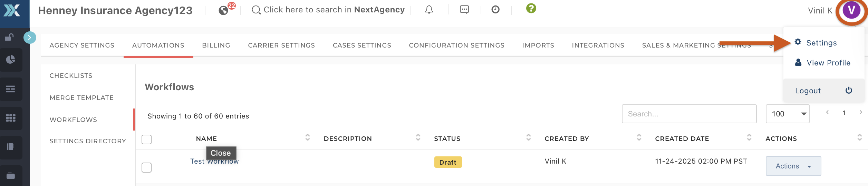Click the clock history icon
868x186 pixels.
point(495,10)
